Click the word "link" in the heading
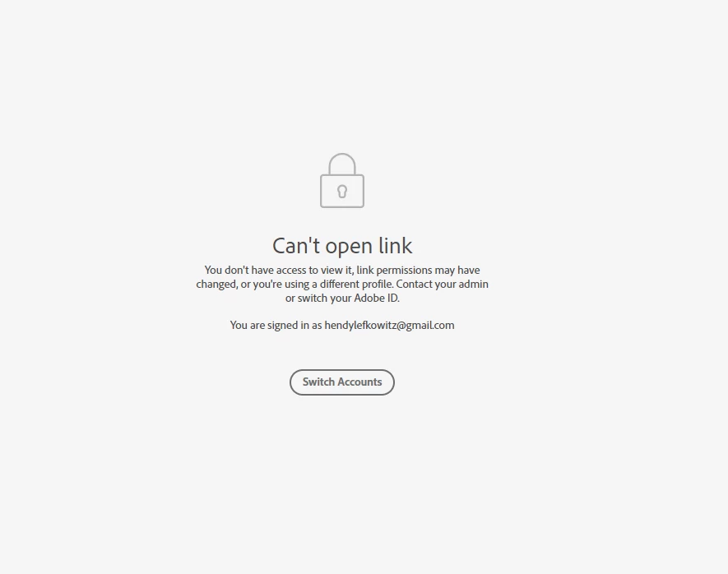The width and height of the screenshot is (728, 574). [x=395, y=245]
